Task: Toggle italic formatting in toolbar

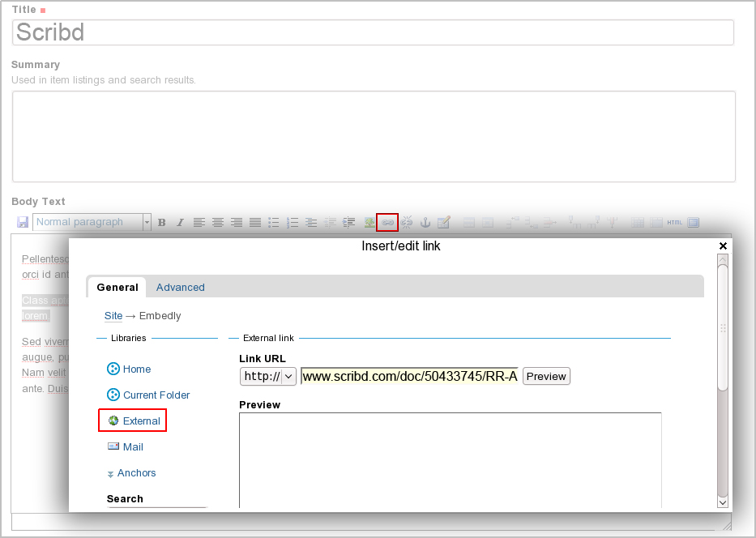Action: pos(180,222)
